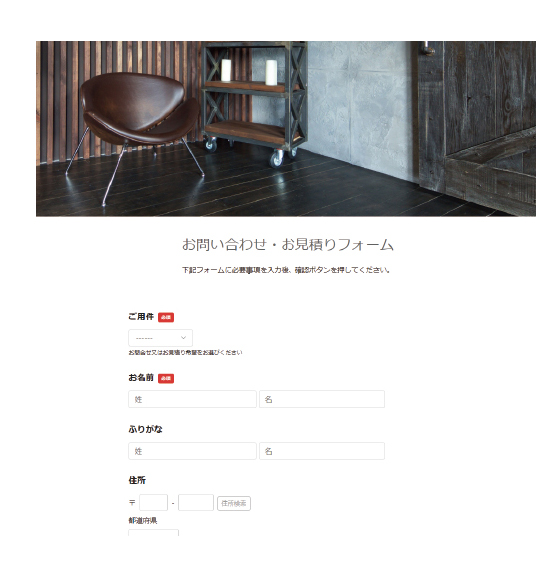Viewport: 536px width, 566px height.
Task: Click the 住所検索 address search button
Action: pos(234,503)
